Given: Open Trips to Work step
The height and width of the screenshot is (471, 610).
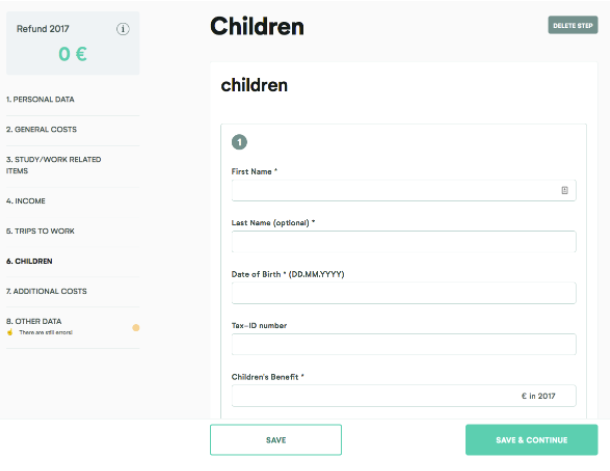Looking at the screenshot, I should 40,231.
